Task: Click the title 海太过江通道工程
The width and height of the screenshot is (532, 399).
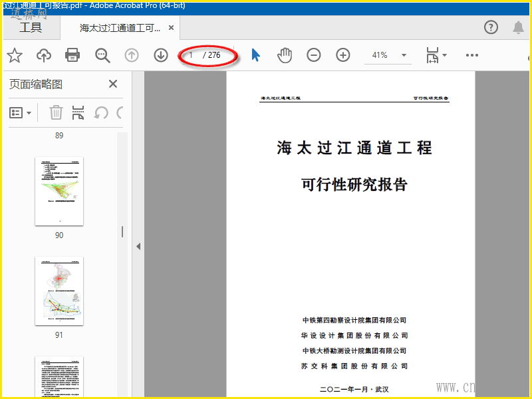Action: pyautogui.click(x=354, y=148)
